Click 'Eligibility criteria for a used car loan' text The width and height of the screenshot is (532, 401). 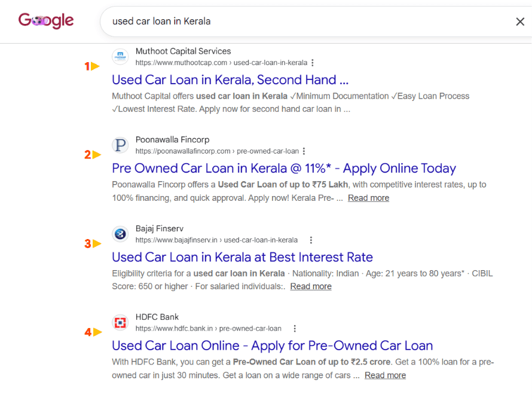[x=198, y=274]
